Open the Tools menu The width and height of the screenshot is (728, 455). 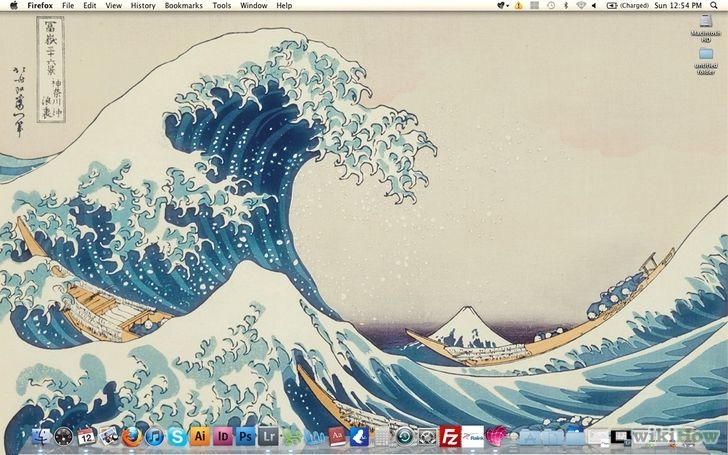(221, 6)
